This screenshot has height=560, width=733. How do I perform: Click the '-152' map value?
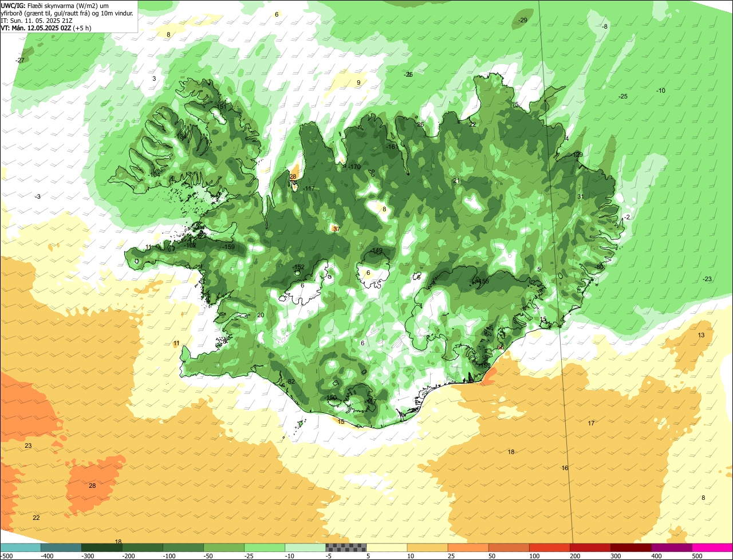[x=299, y=267]
